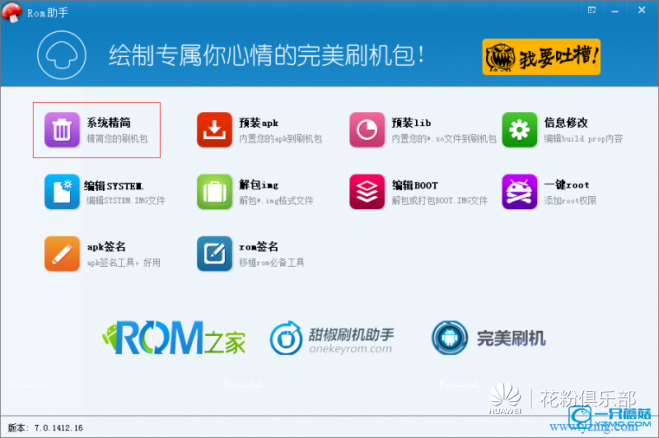
Task: Click the Rom助手 mushroom title bar icon
Action: [x=12, y=12]
